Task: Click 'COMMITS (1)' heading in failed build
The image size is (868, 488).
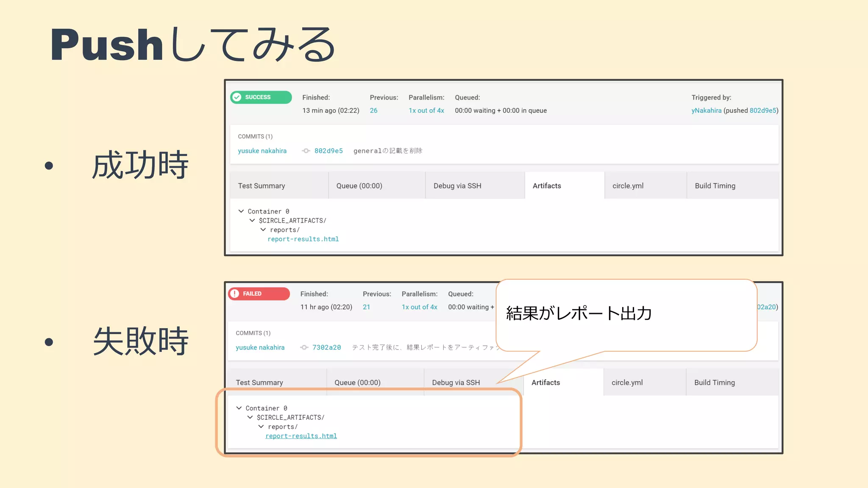Action: (x=253, y=333)
